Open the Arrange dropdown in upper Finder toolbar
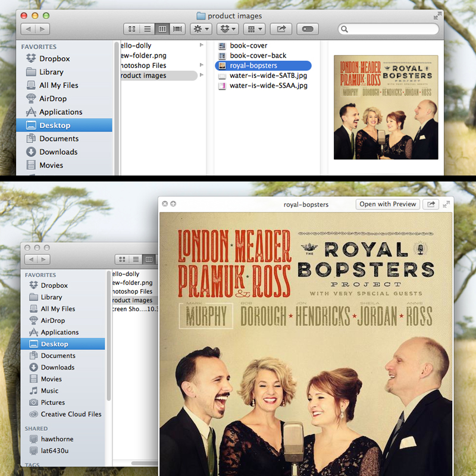This screenshot has width=476, height=476. tap(255, 29)
